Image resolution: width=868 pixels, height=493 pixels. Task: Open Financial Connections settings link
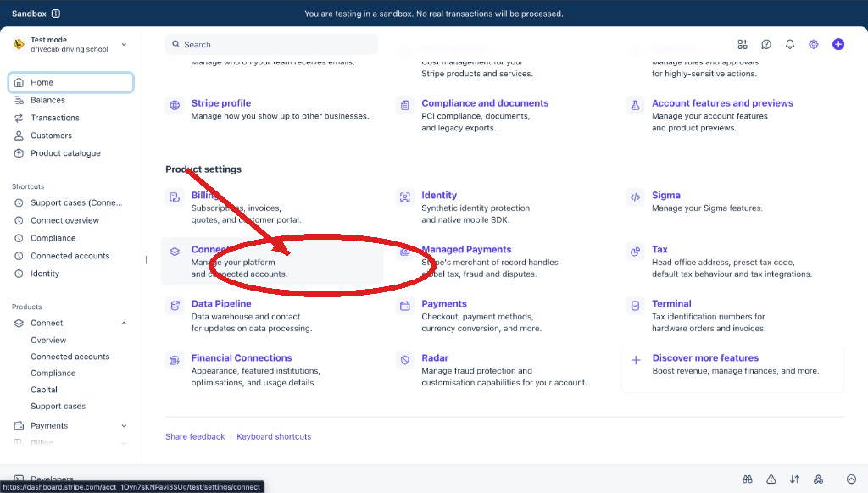click(242, 357)
